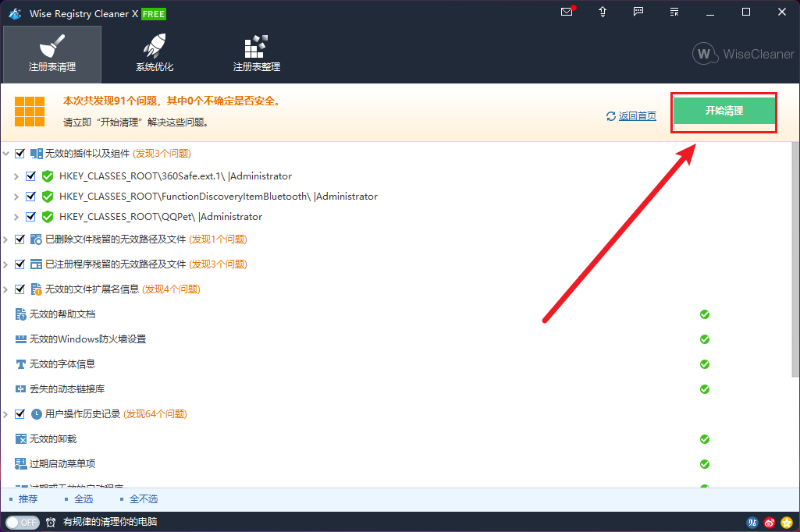Expand the 已注册程序残留的无效路径及文件 group

click(5, 264)
